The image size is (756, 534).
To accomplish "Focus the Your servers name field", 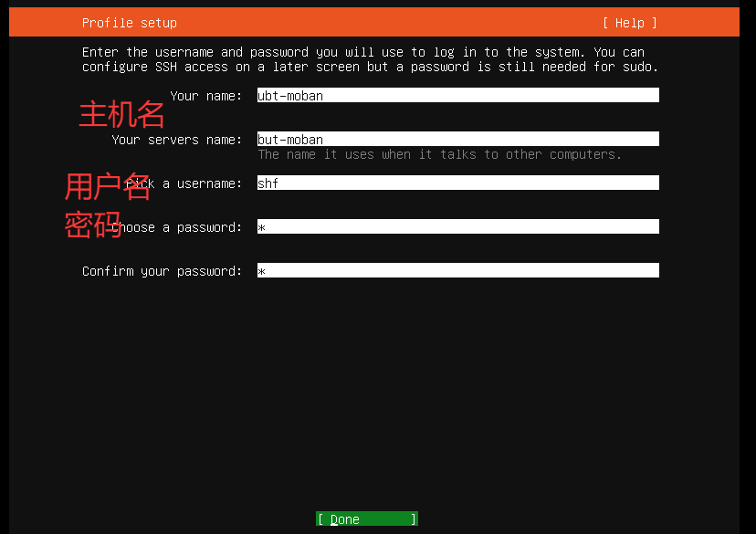I will pos(457,140).
